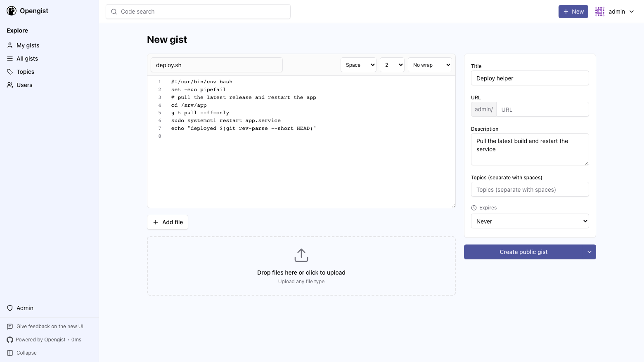
Task: Change the indent size dropdown showing 2
Action: tap(392, 65)
